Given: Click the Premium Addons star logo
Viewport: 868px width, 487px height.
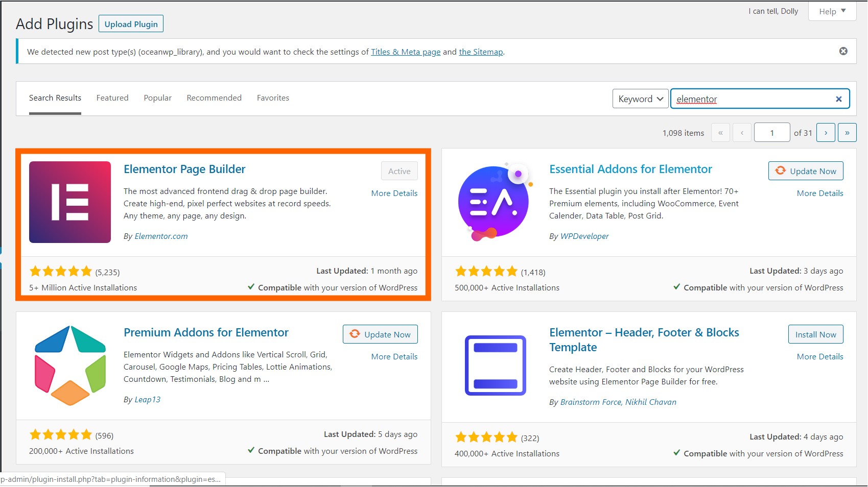Looking at the screenshot, I should 70,366.
